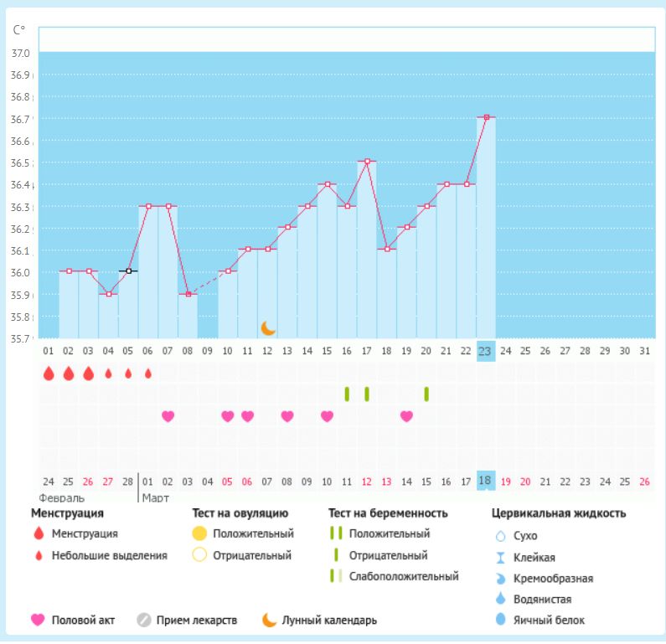Click the Лунный календарь legend moon icon
666x644 pixels.
coord(269,620)
